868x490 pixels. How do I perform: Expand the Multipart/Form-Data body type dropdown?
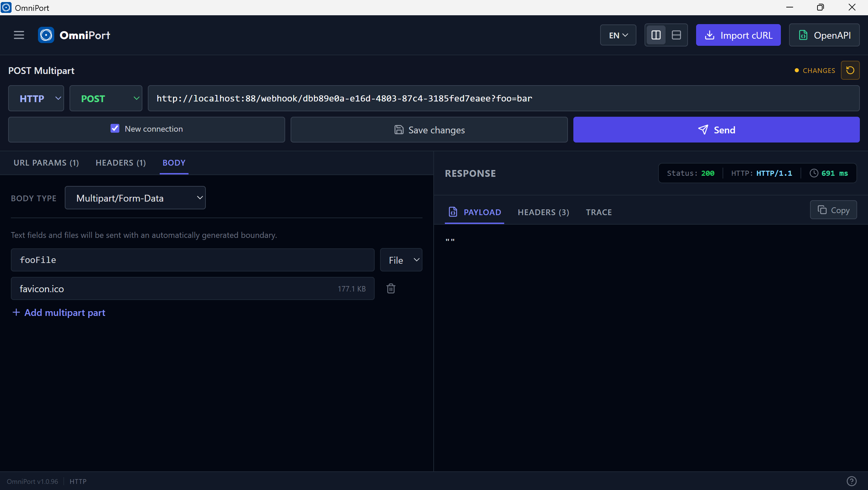tap(135, 198)
